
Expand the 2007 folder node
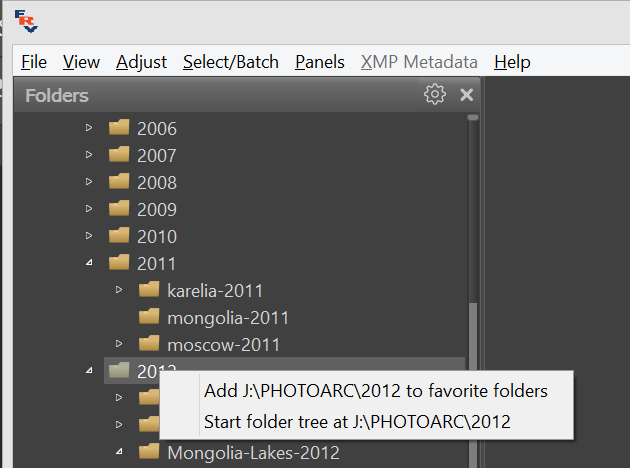(89, 155)
